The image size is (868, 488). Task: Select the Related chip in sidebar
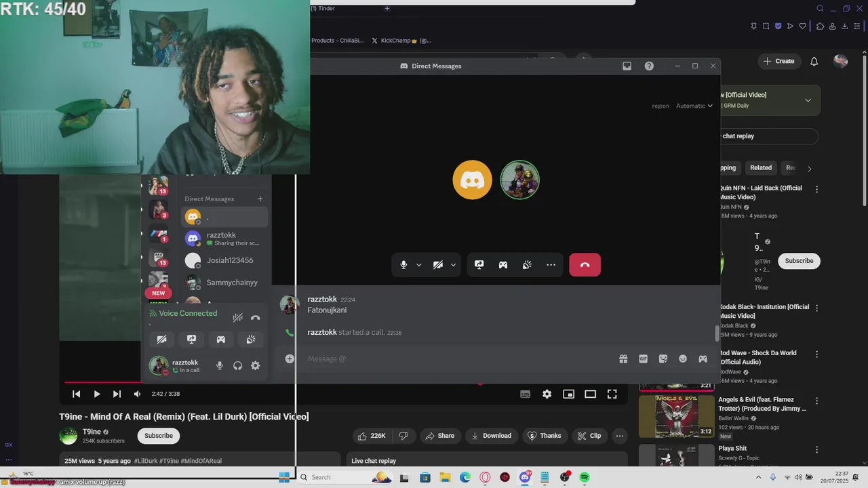[761, 168]
